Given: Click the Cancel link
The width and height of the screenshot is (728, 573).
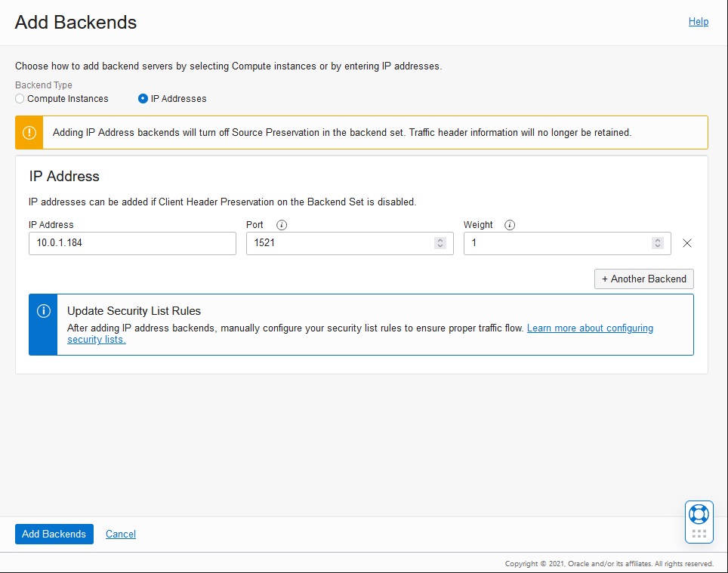Looking at the screenshot, I should pyautogui.click(x=121, y=534).
